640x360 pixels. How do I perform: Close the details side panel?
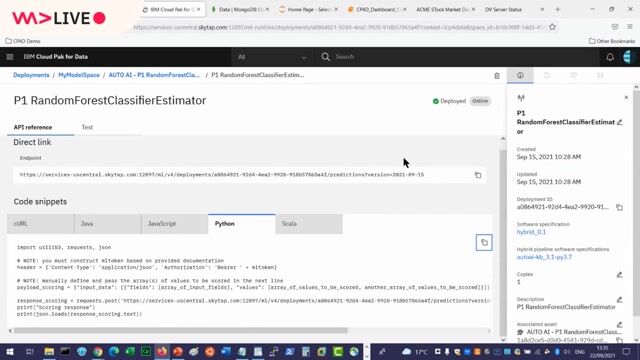pyautogui.click(x=626, y=98)
